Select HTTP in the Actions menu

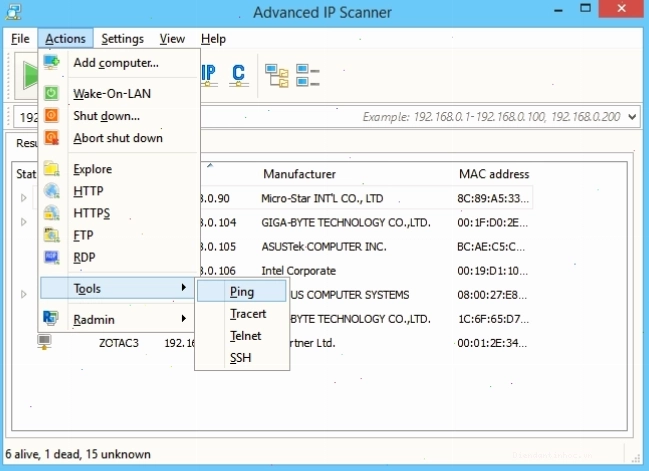[x=119, y=191]
